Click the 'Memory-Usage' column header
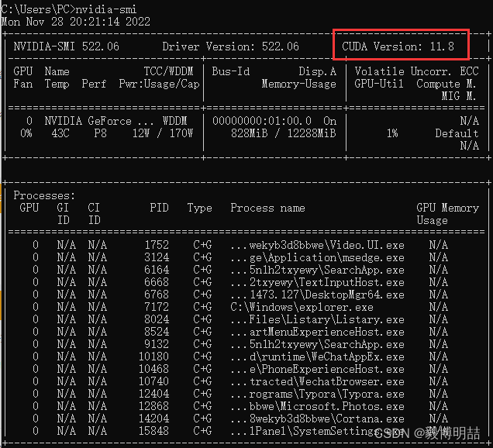This screenshot has height=448, width=493. click(x=299, y=84)
